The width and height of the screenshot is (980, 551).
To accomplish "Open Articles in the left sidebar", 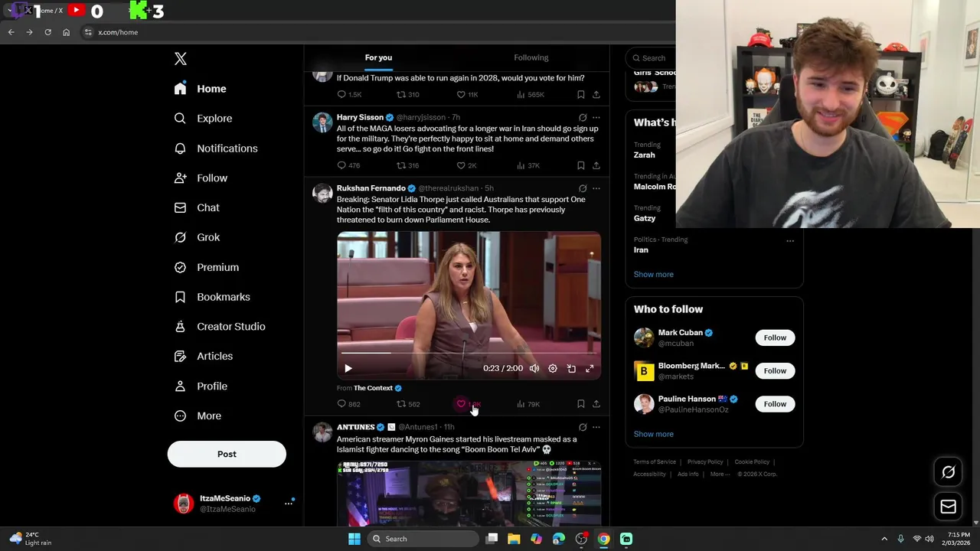I will [x=204, y=356].
